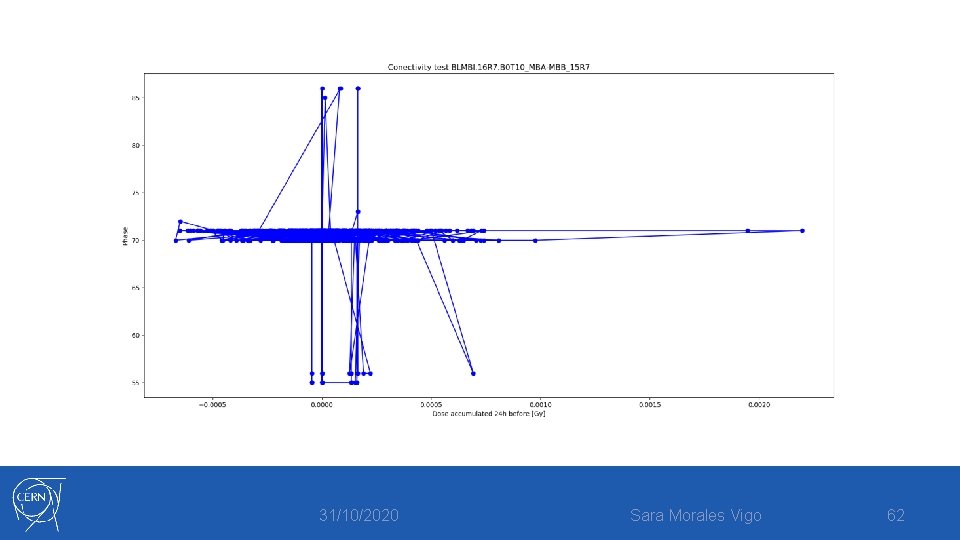Click the CERN logo in footer
Screen dimensions: 960x540
click(39, 504)
